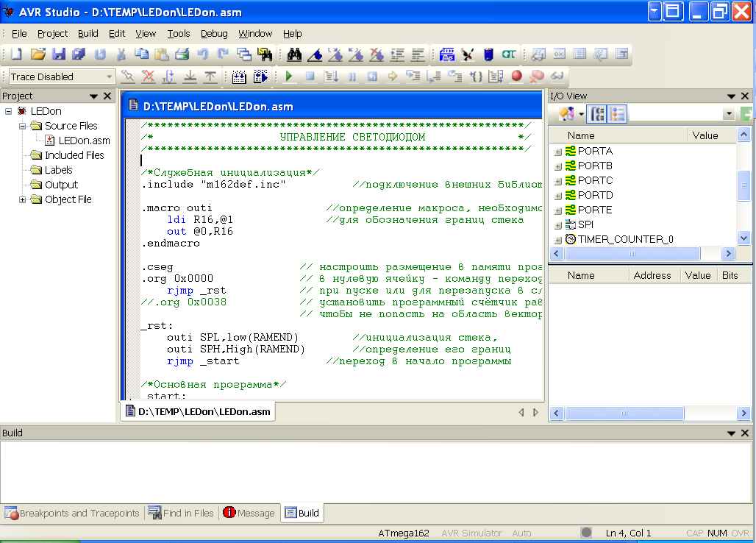Remove all breakpoints icon
Image resolution: width=756 pixels, height=543 pixels.
pos(537,77)
